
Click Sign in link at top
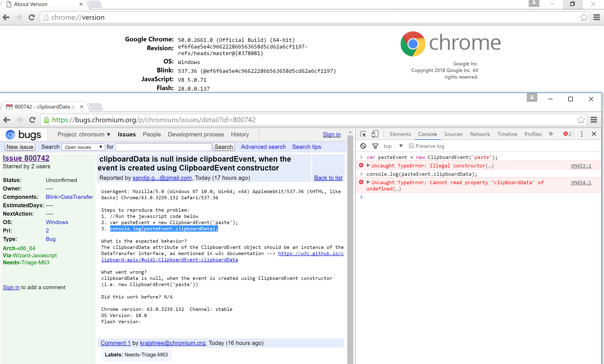click(332, 134)
